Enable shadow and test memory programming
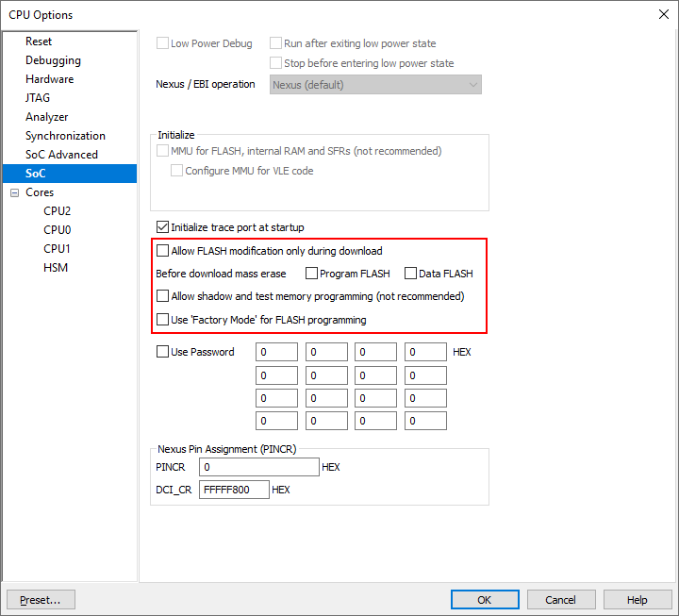The width and height of the screenshot is (679, 616). [x=162, y=296]
